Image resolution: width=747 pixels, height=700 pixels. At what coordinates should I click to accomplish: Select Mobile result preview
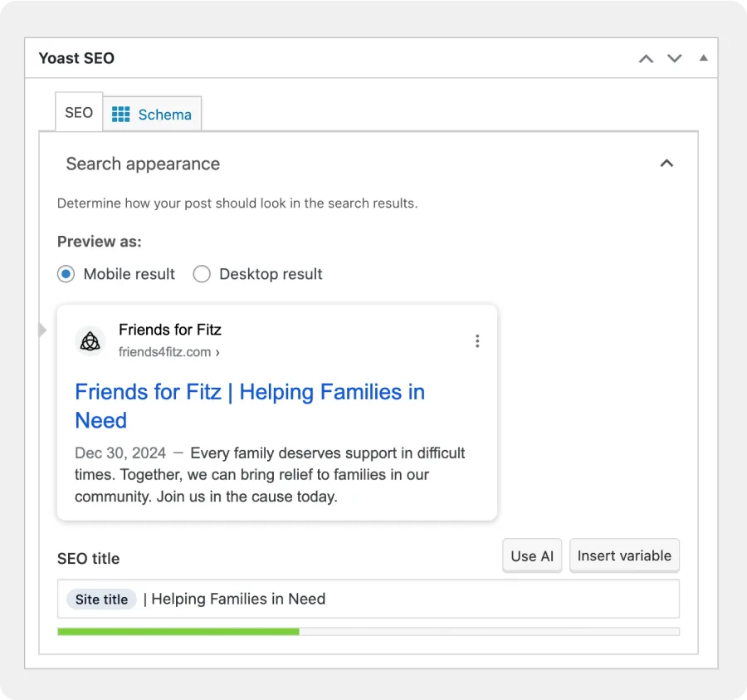[66, 274]
